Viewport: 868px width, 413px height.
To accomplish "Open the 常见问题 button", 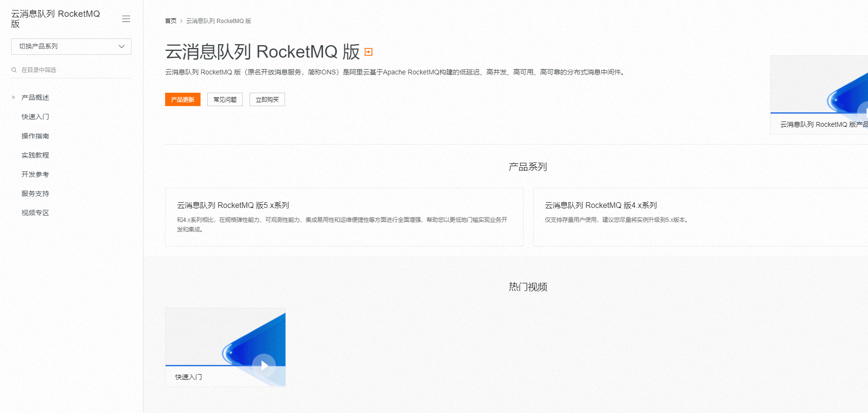I will click(225, 99).
